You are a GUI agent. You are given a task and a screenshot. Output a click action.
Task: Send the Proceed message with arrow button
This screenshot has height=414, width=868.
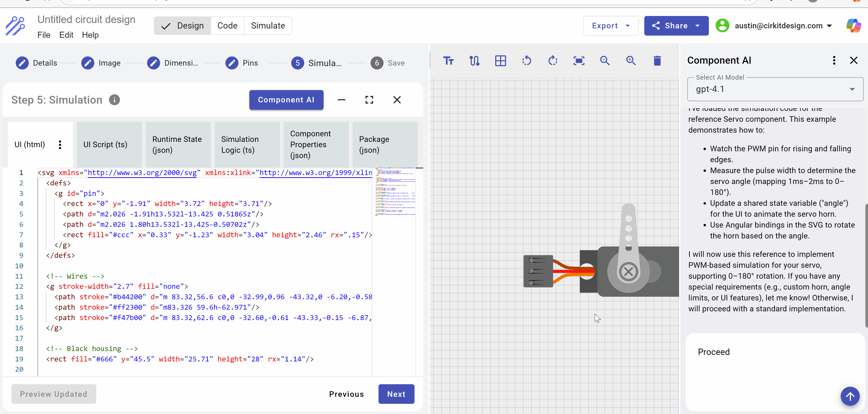point(850,396)
